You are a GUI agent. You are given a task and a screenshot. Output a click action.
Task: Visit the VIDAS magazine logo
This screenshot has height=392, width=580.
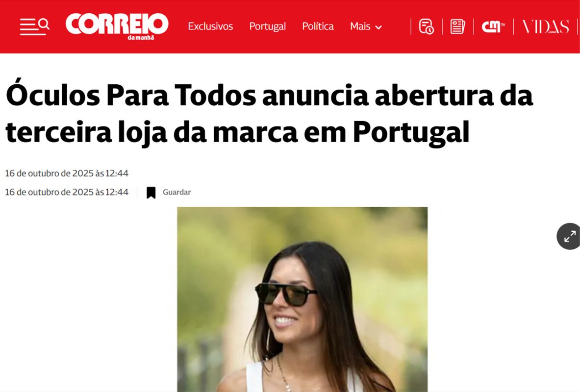(x=545, y=26)
